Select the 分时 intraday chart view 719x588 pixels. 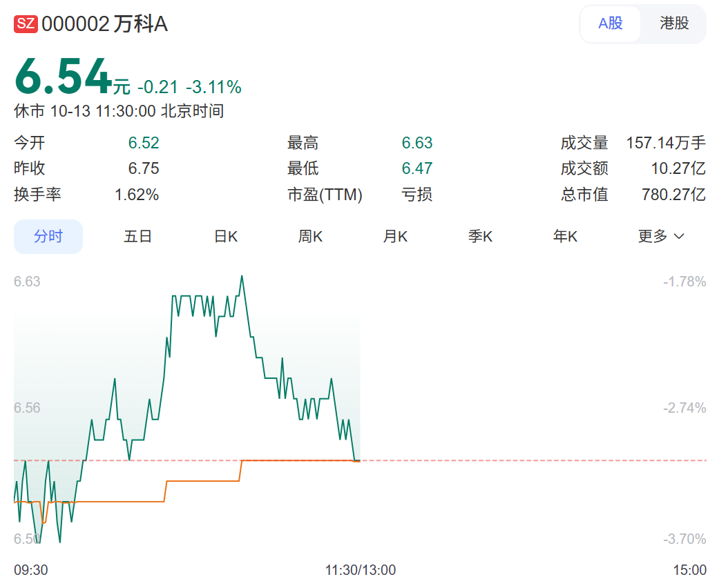[48, 236]
